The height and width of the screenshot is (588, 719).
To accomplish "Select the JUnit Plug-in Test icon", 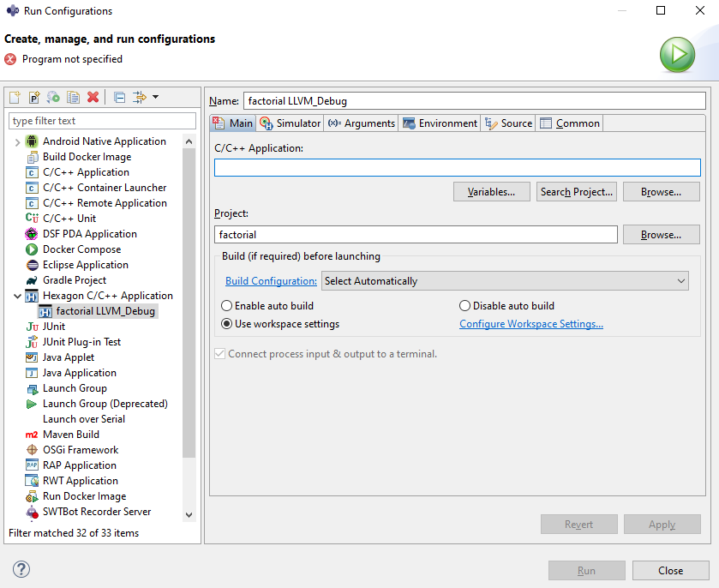I will tap(32, 342).
